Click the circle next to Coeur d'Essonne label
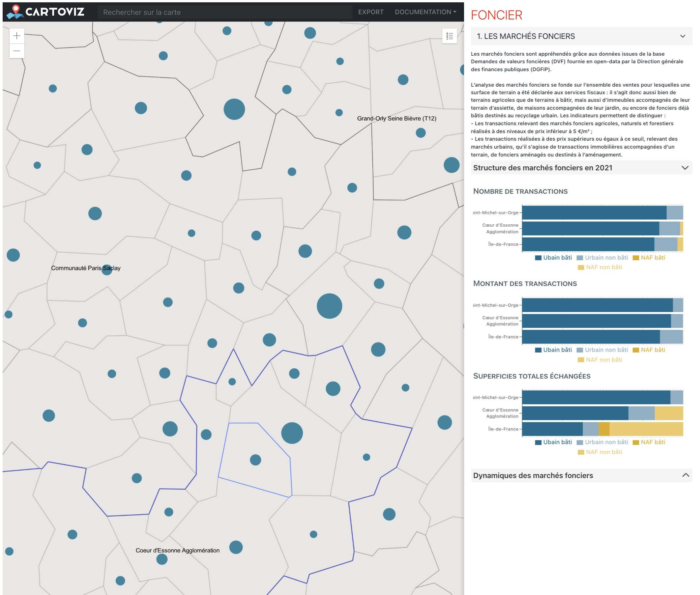 coord(236,547)
